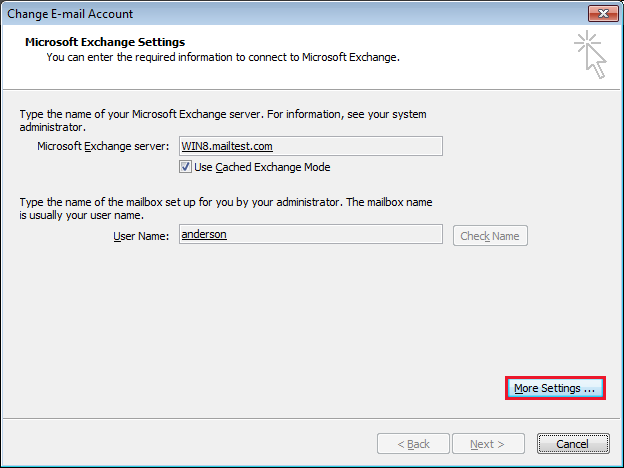Focus the empty area of Exchange server field
This screenshot has height=468, width=624.
[357, 146]
